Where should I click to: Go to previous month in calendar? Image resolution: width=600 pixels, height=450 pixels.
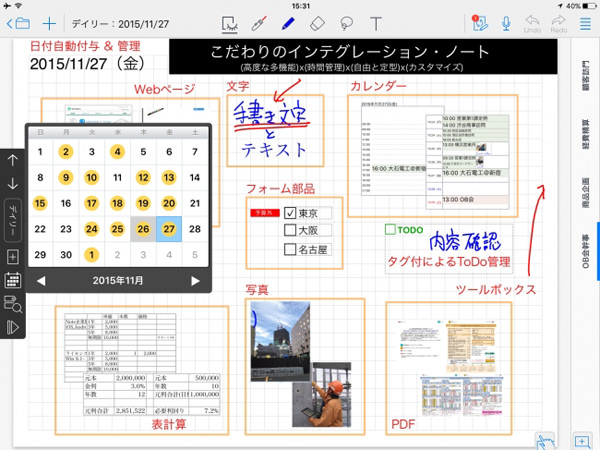(41, 281)
